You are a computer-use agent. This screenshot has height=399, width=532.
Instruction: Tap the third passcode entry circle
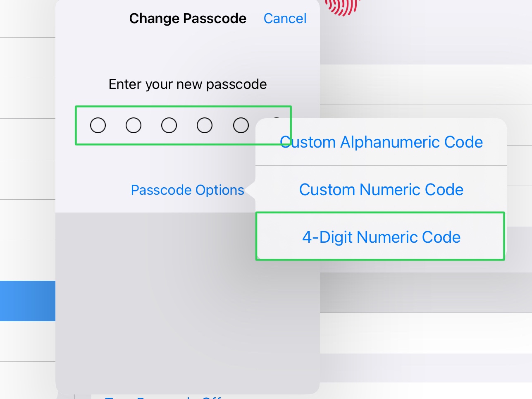pyautogui.click(x=169, y=125)
